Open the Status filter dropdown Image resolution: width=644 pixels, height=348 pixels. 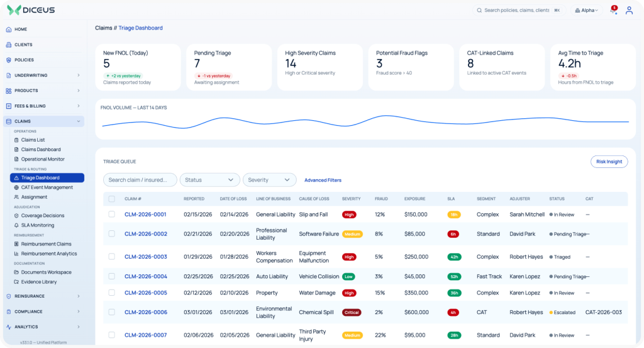[x=209, y=180]
